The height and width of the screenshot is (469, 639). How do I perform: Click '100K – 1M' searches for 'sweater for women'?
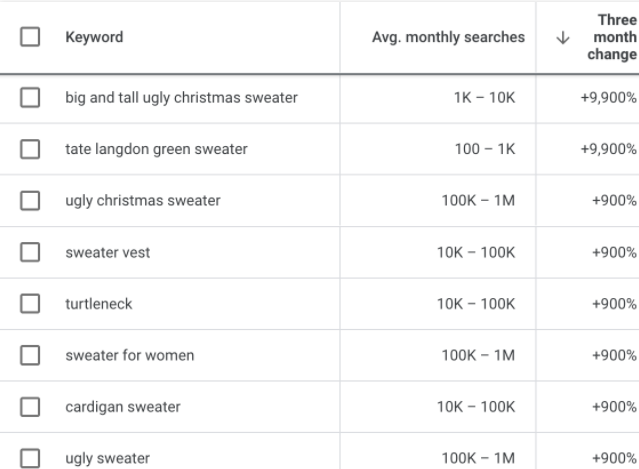click(478, 356)
